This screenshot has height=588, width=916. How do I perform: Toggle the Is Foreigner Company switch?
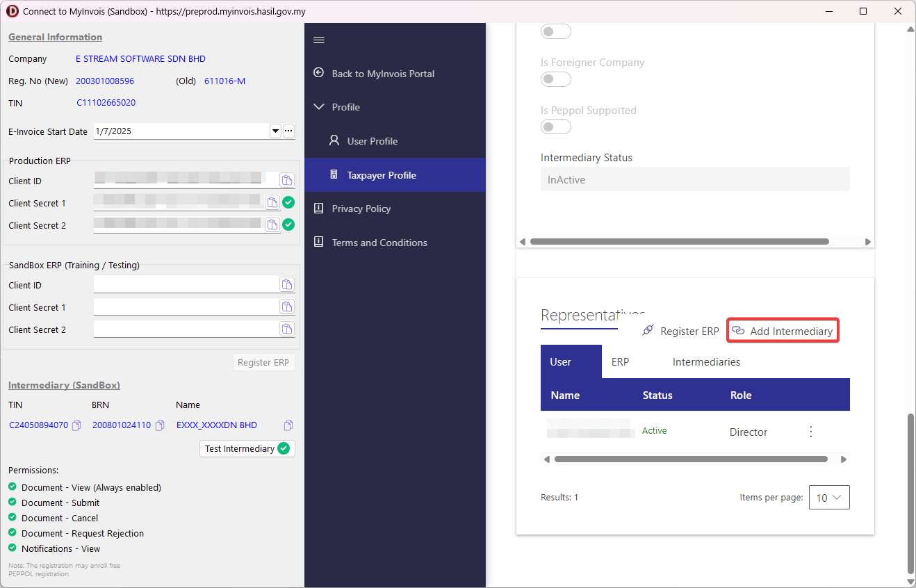[x=556, y=79]
